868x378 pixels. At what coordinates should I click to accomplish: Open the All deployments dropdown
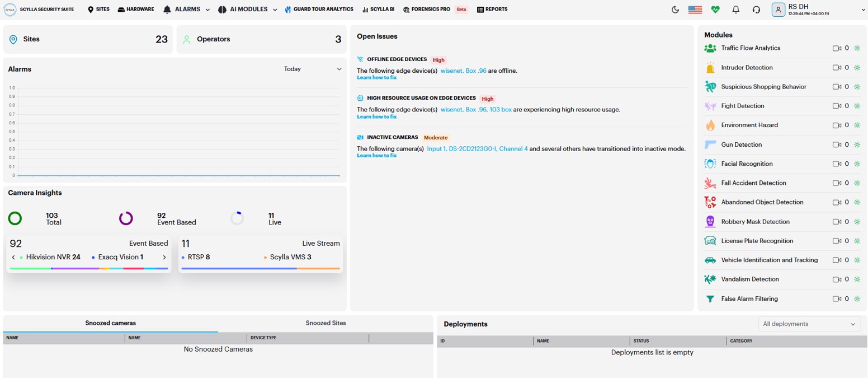(x=809, y=324)
